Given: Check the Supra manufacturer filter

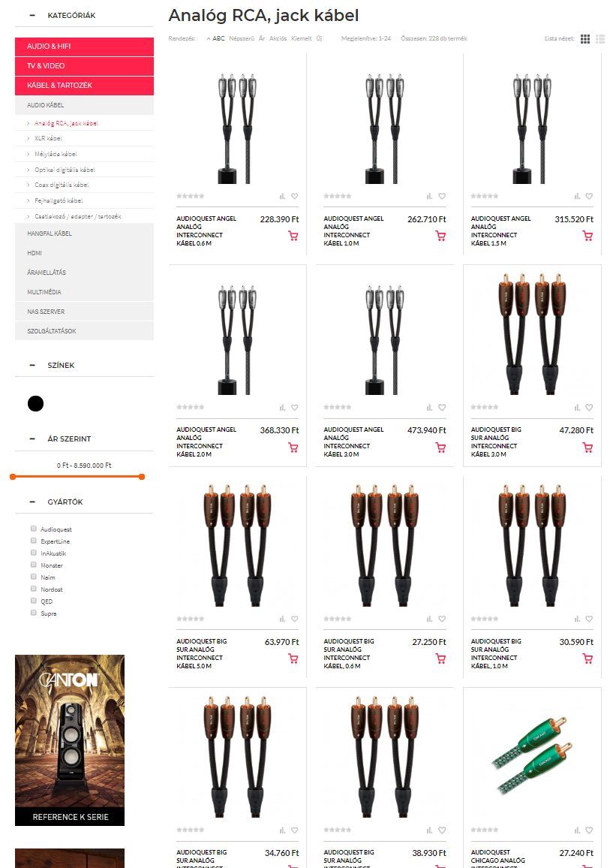Looking at the screenshot, I should pyautogui.click(x=34, y=613).
